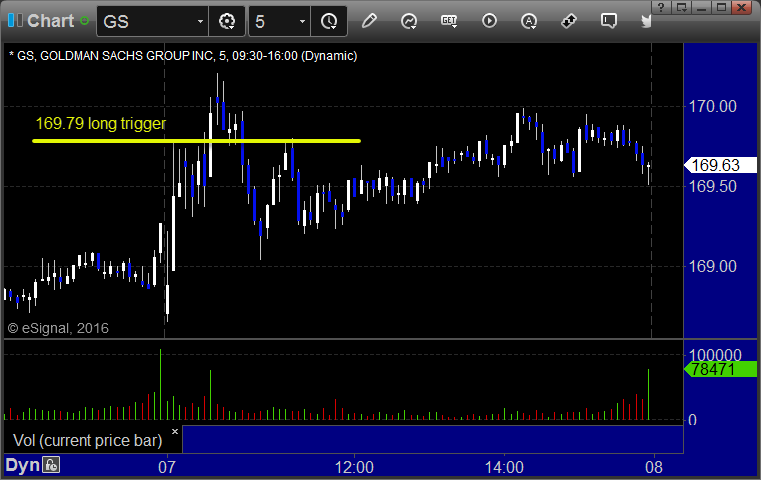This screenshot has width=761, height=480.
Task: Select the pencil drawing tool
Action: [x=369, y=21]
